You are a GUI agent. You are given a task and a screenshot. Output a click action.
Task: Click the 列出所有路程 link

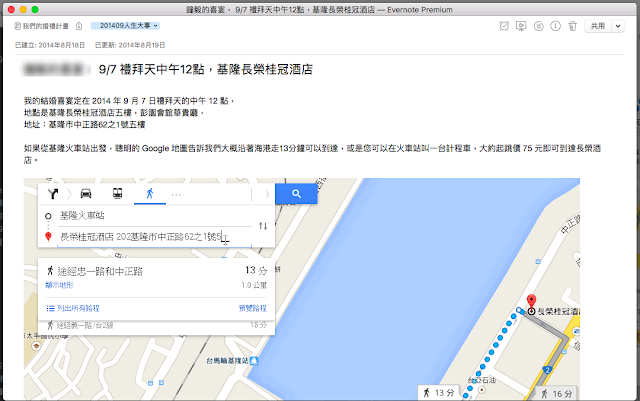point(73,308)
